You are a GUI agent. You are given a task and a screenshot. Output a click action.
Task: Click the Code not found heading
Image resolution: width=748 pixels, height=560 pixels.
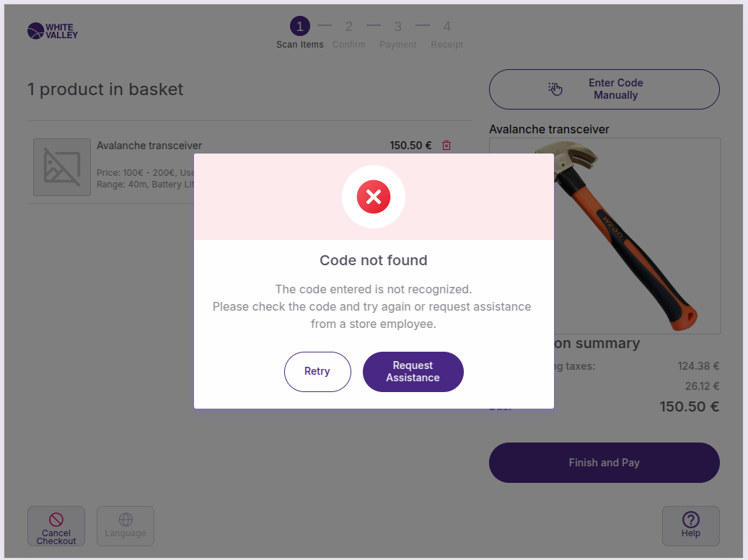click(x=374, y=260)
